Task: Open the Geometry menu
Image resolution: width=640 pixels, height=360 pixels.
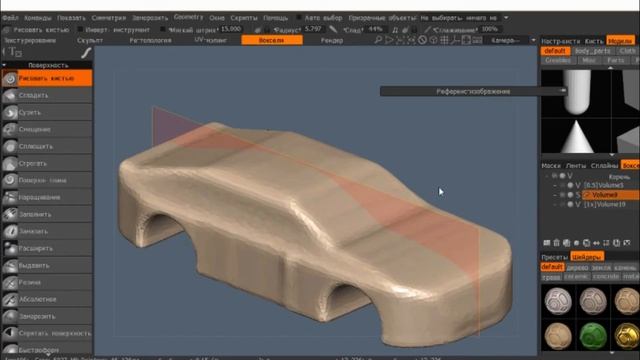Action: coord(188,17)
